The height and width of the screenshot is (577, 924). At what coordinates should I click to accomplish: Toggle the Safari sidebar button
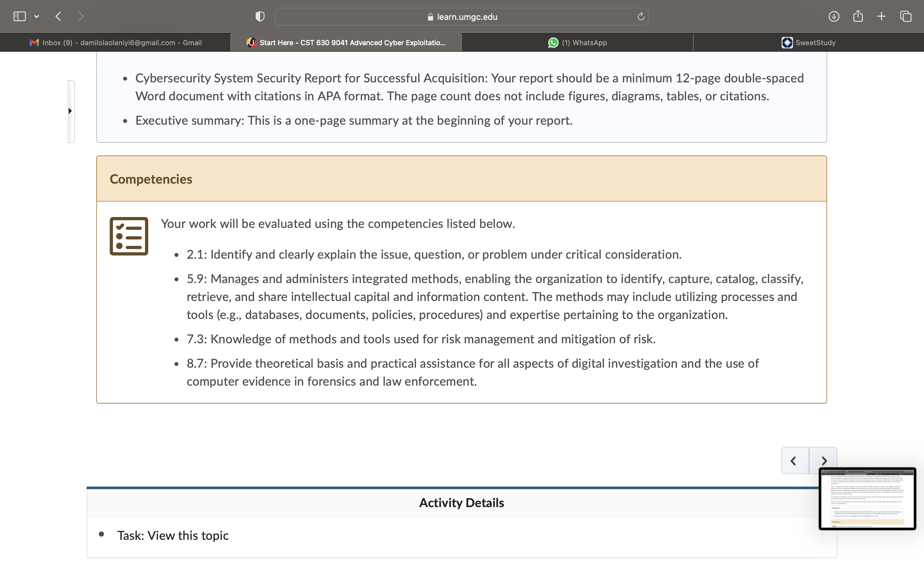click(20, 16)
